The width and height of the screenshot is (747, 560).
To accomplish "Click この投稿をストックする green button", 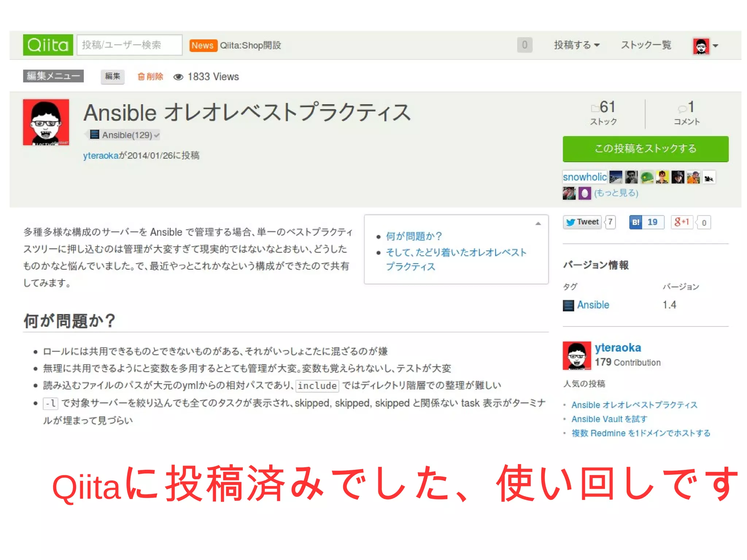I will click(646, 149).
